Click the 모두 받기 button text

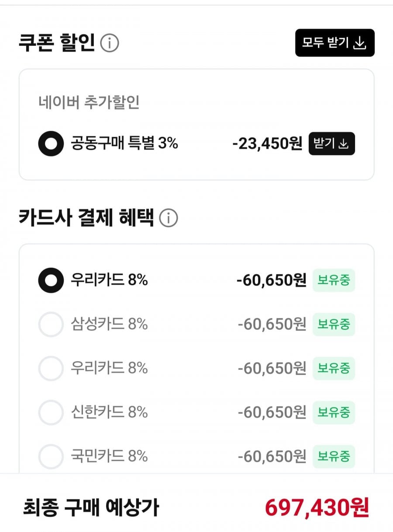[325, 43]
